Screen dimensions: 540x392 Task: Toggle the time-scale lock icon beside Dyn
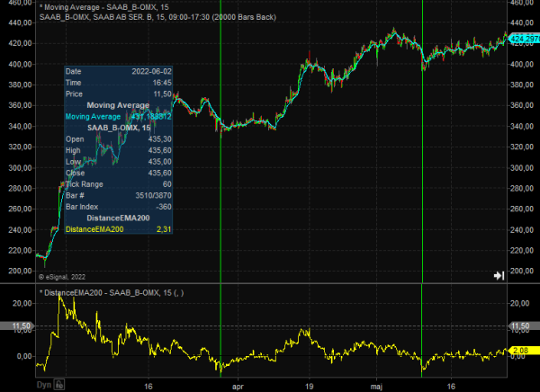59,385
